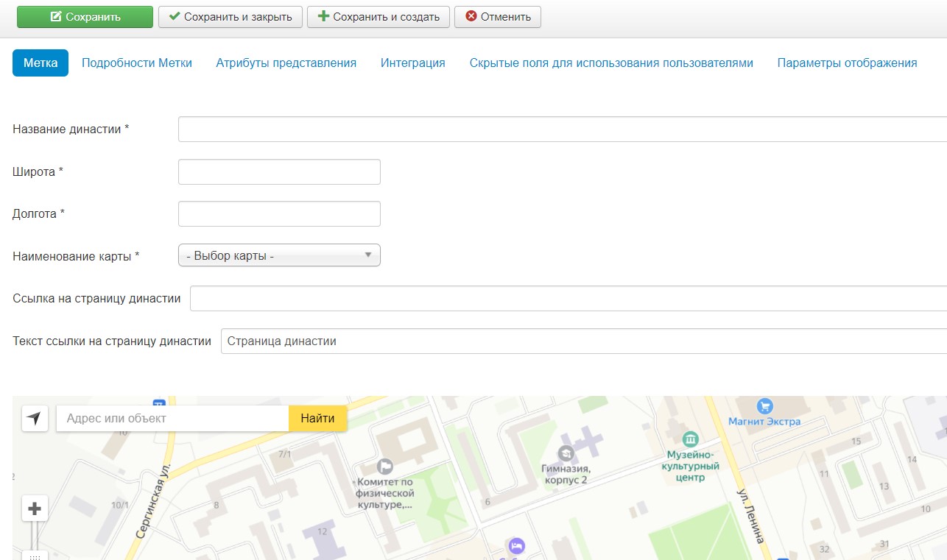The height and width of the screenshot is (560, 947).
Task: Click map search box Адрес или объект
Action: tap(172, 418)
